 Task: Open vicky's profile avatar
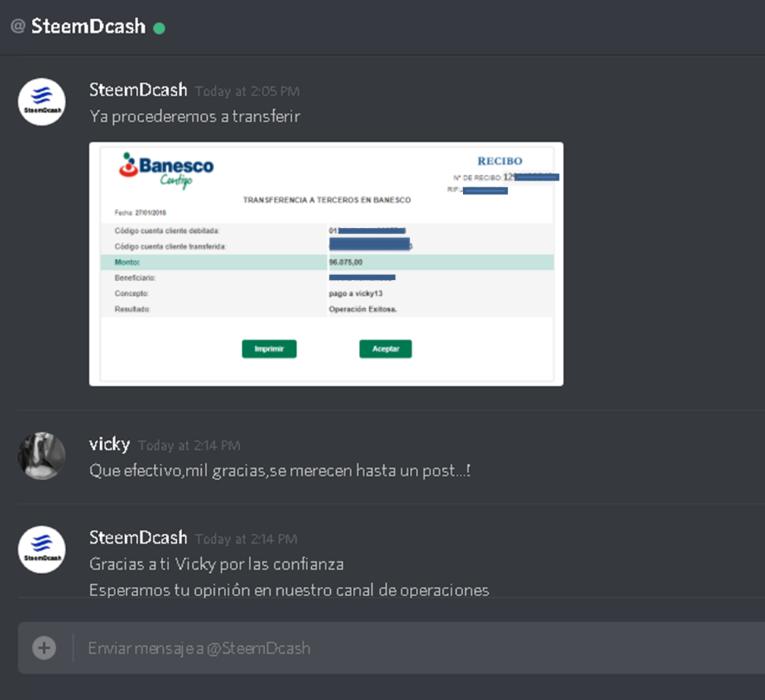42,456
